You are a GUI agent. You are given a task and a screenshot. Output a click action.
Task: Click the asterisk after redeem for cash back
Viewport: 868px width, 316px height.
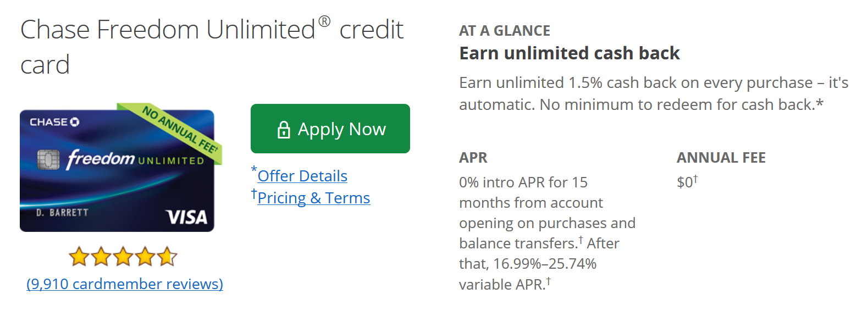click(820, 103)
